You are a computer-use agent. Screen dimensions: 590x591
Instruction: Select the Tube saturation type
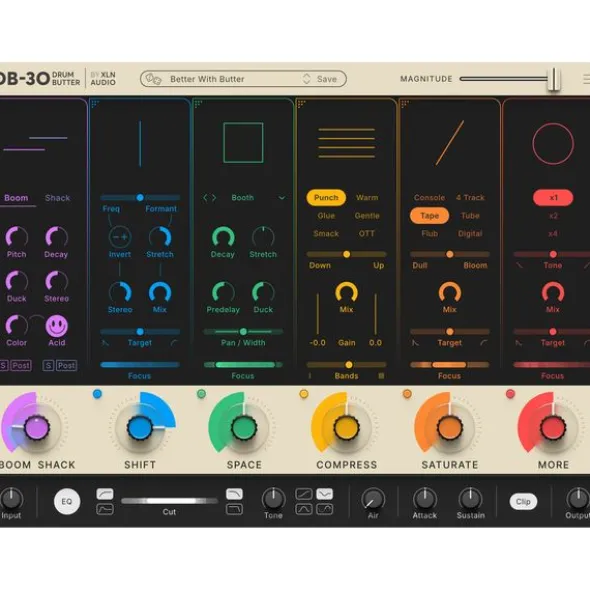pos(470,216)
